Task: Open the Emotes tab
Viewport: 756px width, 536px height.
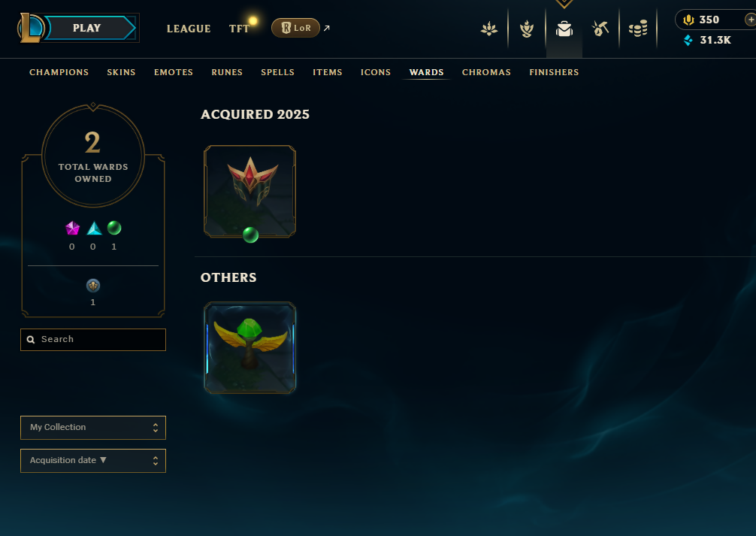Action: [174, 72]
